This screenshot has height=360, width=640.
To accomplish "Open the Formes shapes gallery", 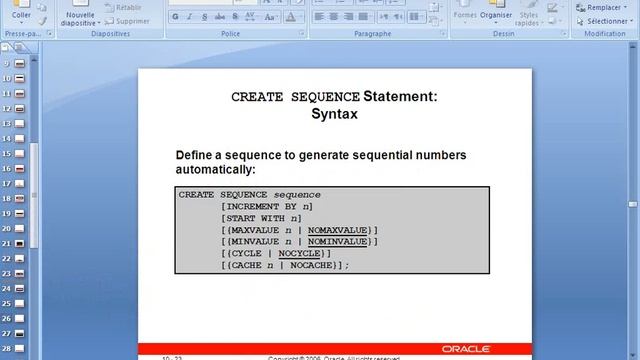I will (465, 12).
